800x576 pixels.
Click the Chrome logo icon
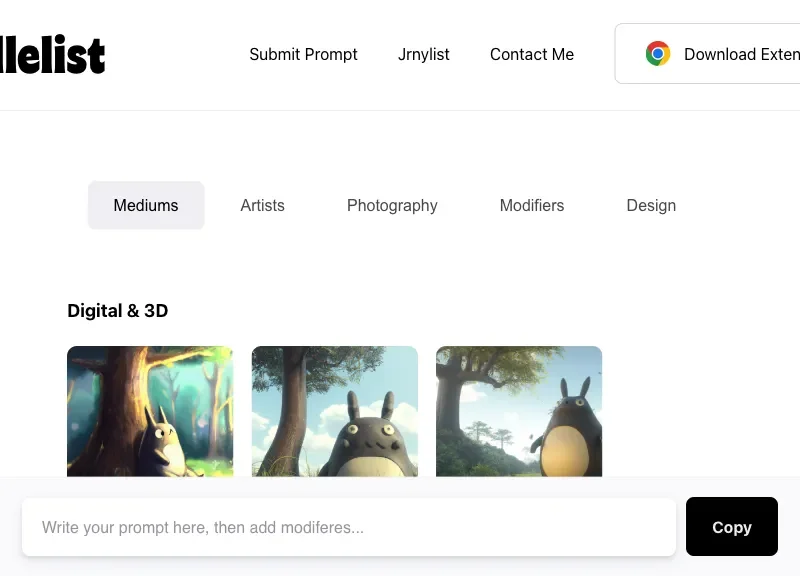pos(658,54)
